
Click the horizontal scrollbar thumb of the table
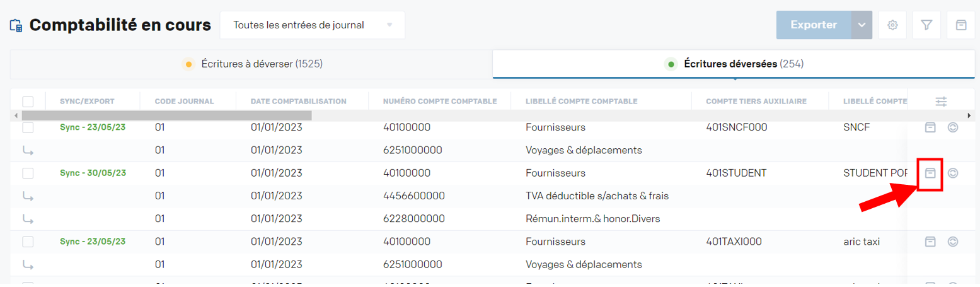[x=166, y=116]
